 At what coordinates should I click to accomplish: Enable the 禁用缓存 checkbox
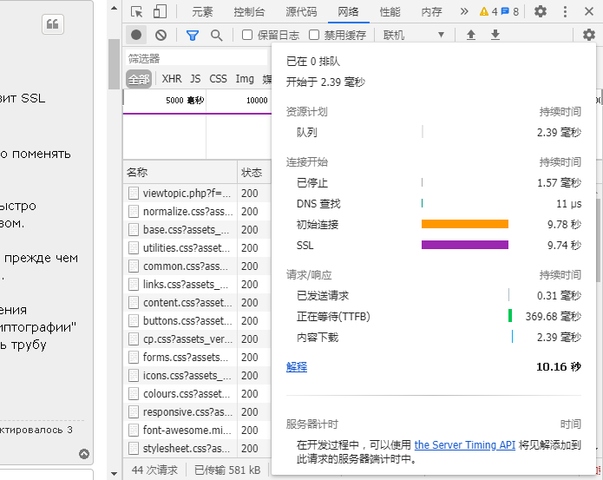313,35
